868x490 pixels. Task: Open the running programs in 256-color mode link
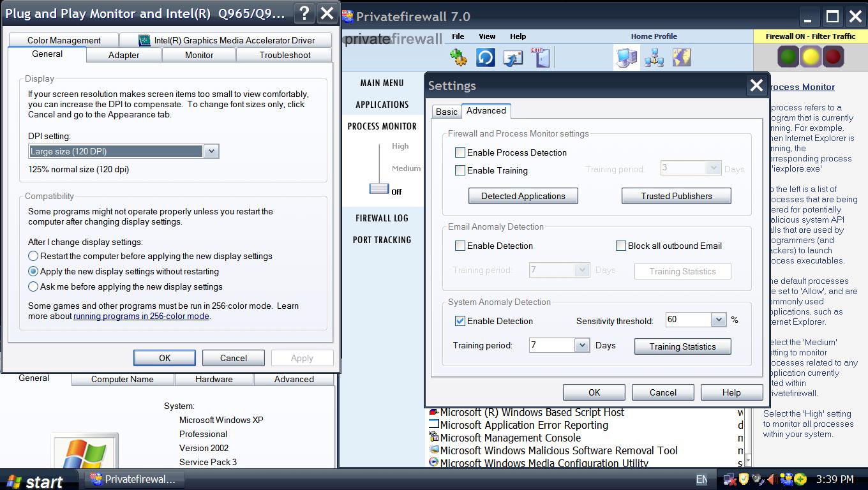[141, 316]
